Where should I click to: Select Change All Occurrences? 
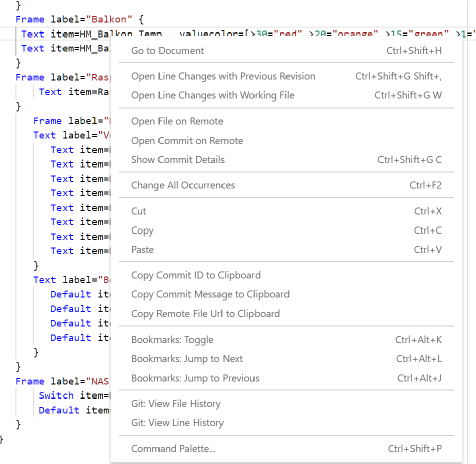click(x=183, y=185)
